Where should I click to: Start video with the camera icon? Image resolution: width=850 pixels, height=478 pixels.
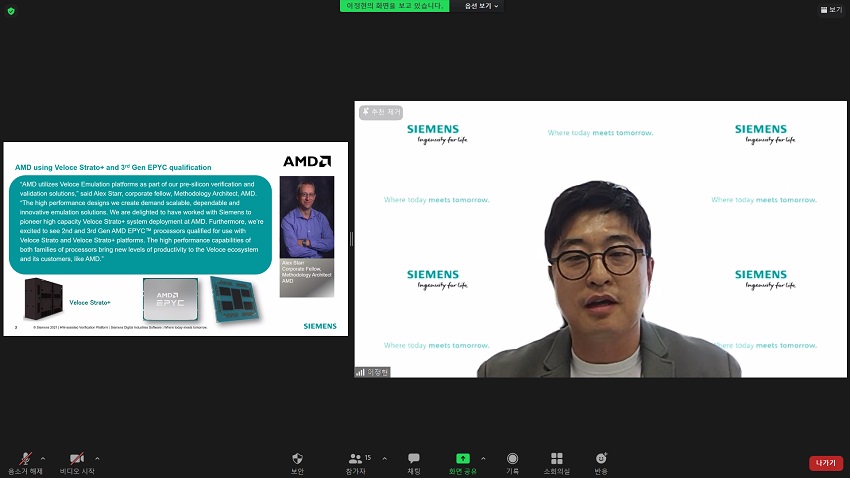pyautogui.click(x=77, y=463)
